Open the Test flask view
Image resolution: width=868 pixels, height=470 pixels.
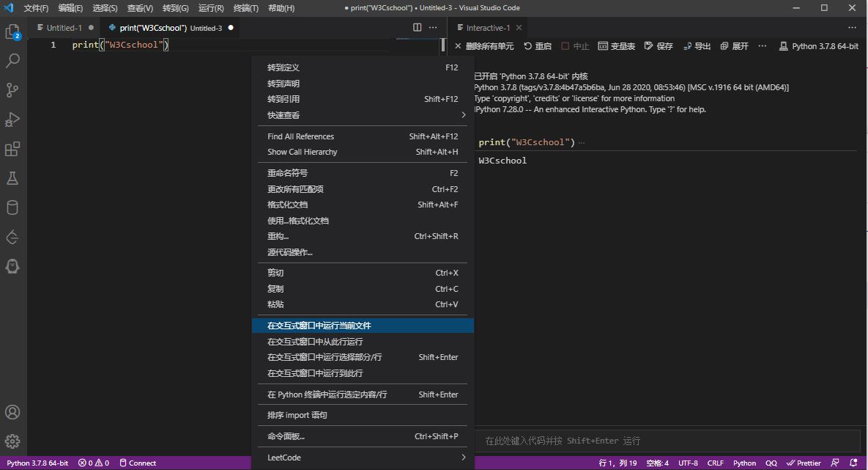tap(12, 178)
